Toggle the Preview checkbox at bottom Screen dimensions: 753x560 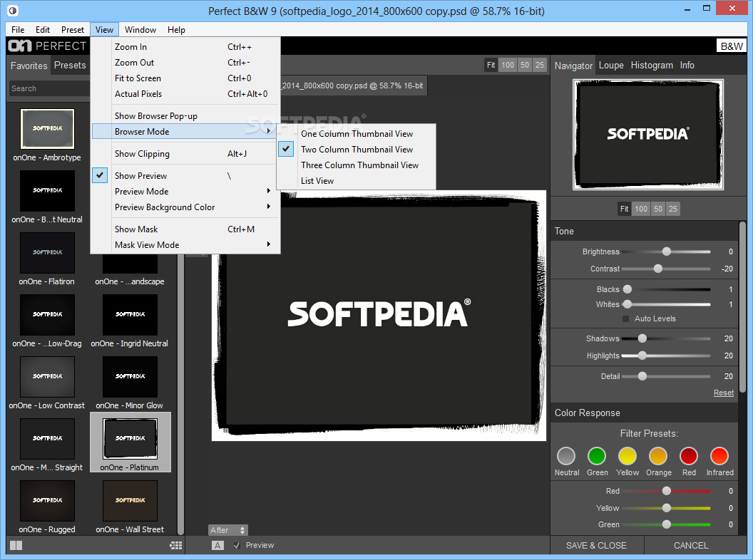[x=237, y=545]
